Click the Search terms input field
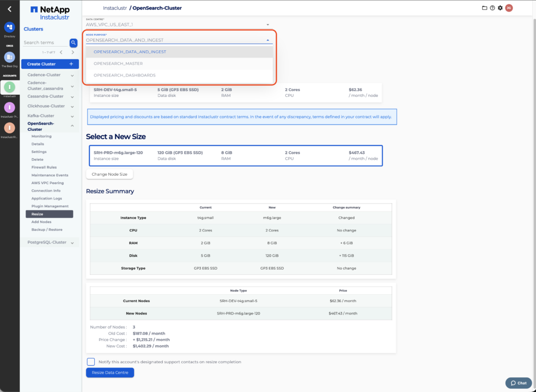536x392 pixels. [x=46, y=42]
